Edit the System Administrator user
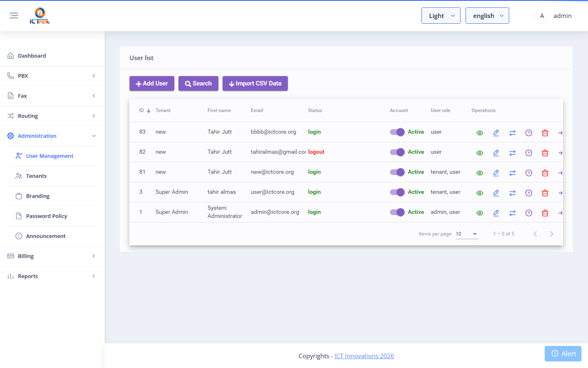 496,213
